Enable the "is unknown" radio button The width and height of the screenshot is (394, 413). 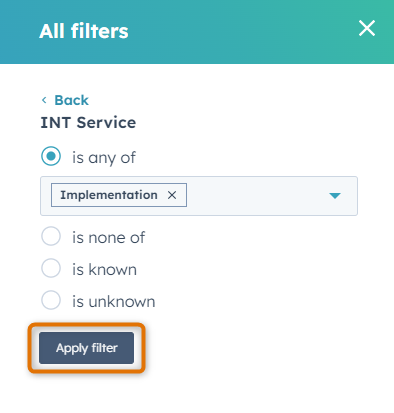coord(51,300)
